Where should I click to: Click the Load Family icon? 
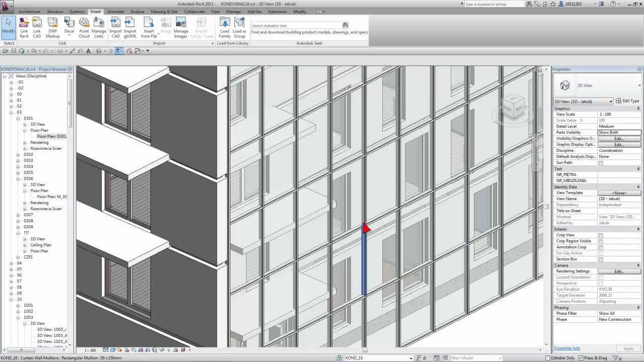[224, 28]
